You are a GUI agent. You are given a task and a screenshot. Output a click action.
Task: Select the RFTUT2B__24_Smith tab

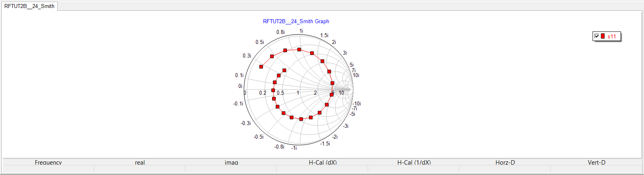(x=29, y=6)
